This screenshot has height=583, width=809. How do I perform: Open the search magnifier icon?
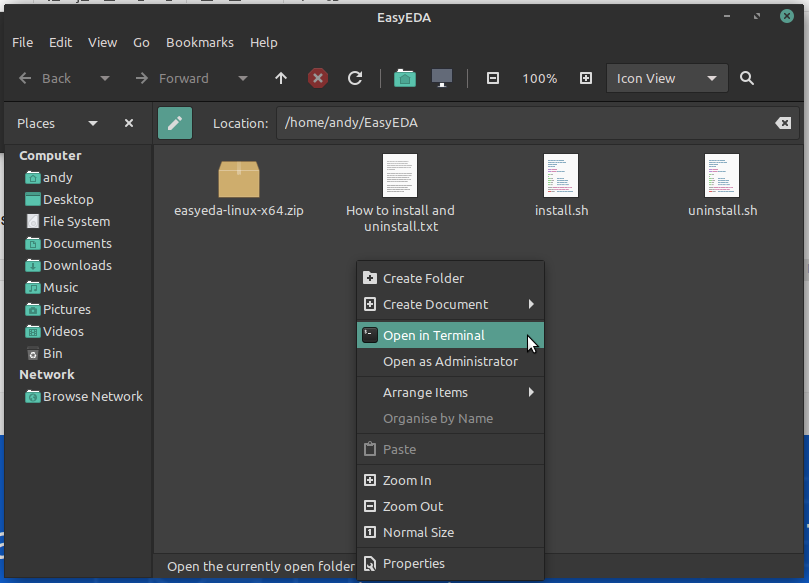point(747,78)
